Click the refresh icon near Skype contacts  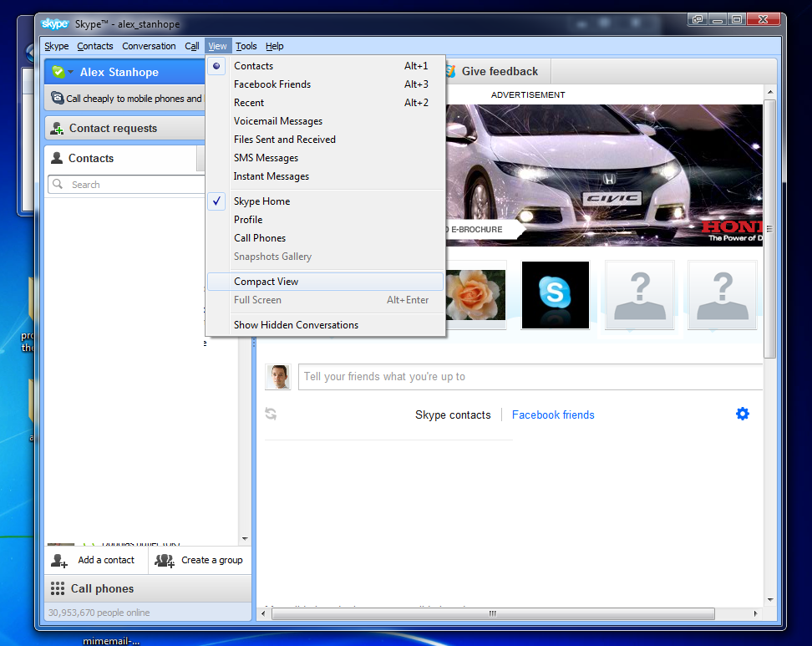[271, 414]
